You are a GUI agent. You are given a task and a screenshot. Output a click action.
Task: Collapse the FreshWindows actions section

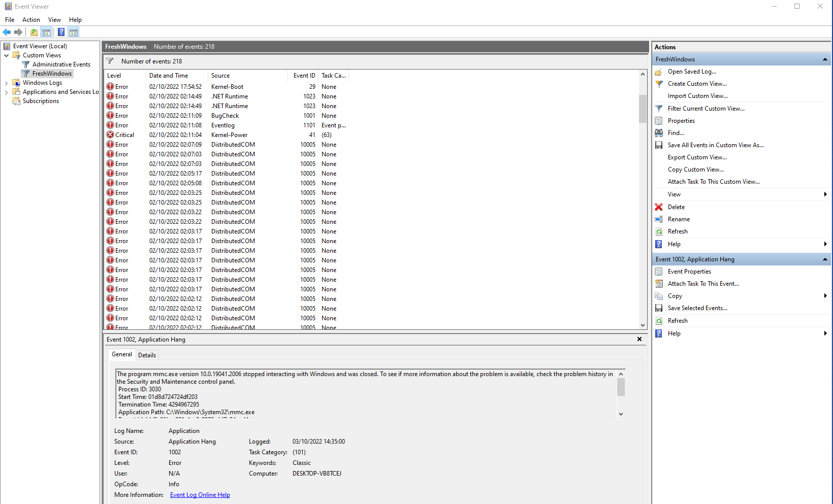click(x=825, y=59)
